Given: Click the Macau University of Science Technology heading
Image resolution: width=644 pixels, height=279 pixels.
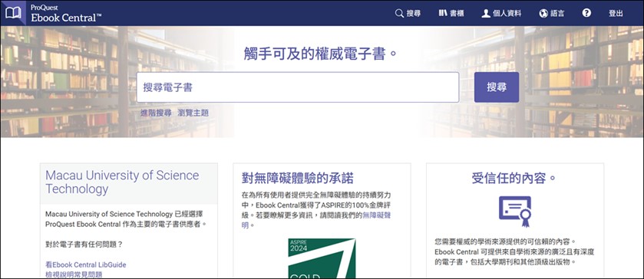Looking at the screenshot, I should click(x=122, y=182).
